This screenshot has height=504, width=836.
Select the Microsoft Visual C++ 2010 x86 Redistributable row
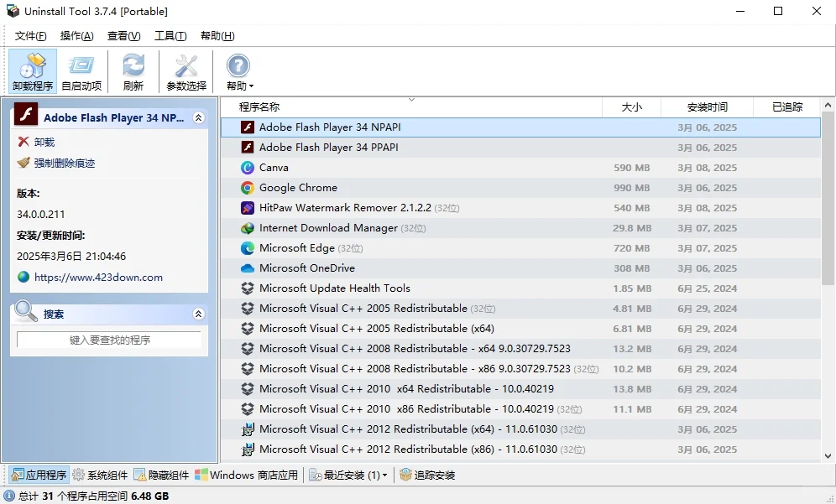click(x=521, y=409)
